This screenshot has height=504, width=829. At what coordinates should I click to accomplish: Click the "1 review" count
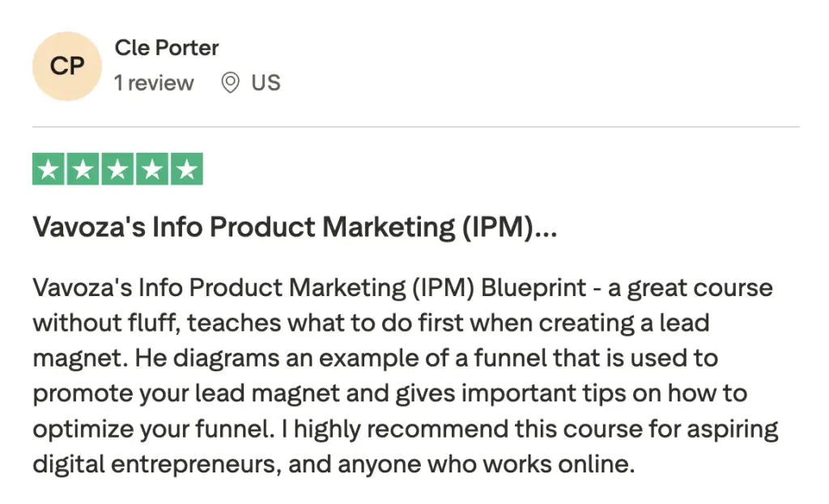[x=154, y=83]
